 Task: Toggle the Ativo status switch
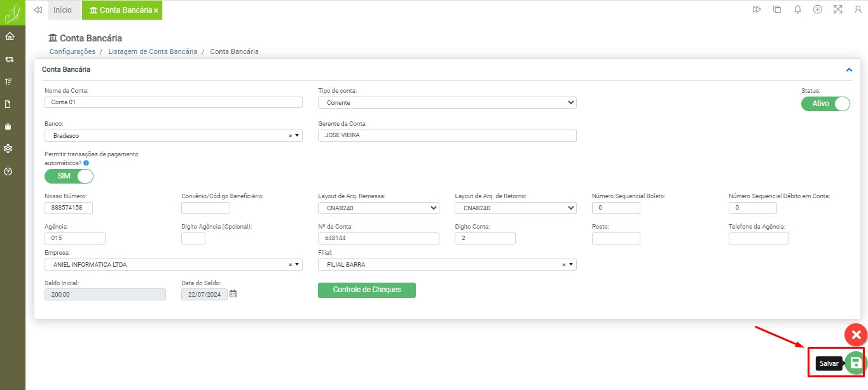[825, 104]
